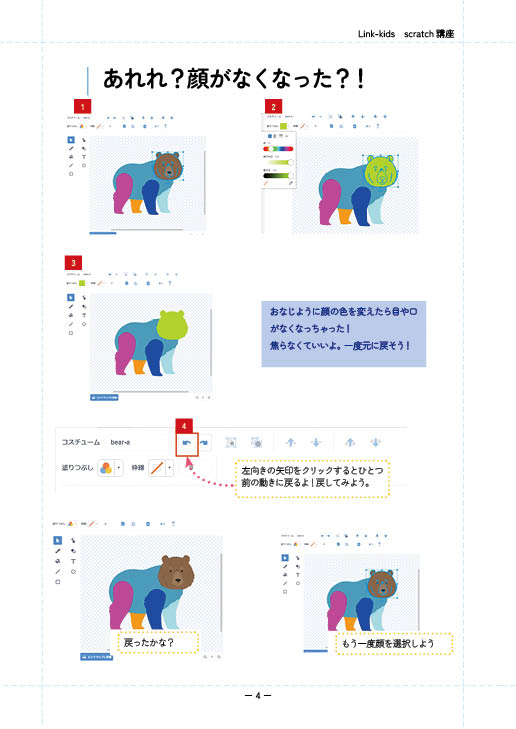Click the blue convert-to-bitmap button under step 3
516x729 pixels.
click(104, 398)
